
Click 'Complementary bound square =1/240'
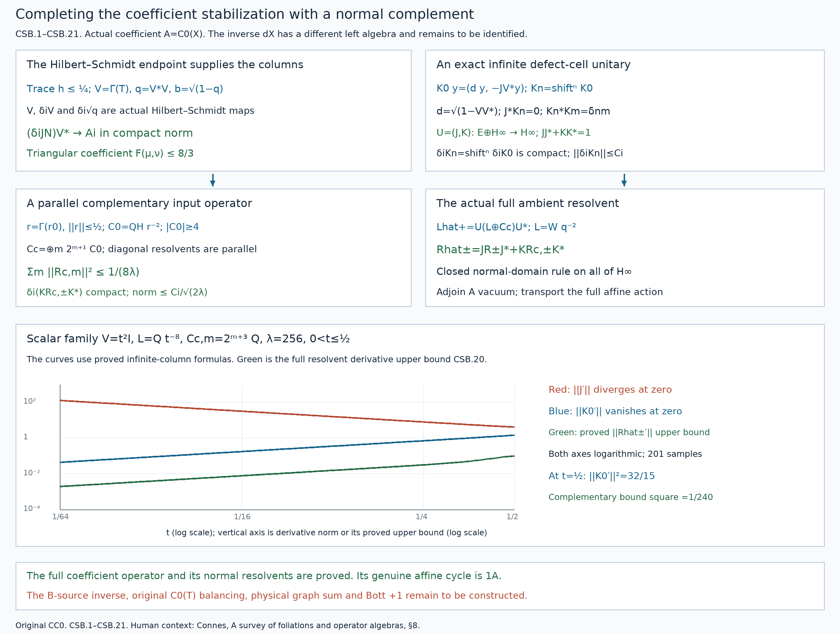point(631,497)
